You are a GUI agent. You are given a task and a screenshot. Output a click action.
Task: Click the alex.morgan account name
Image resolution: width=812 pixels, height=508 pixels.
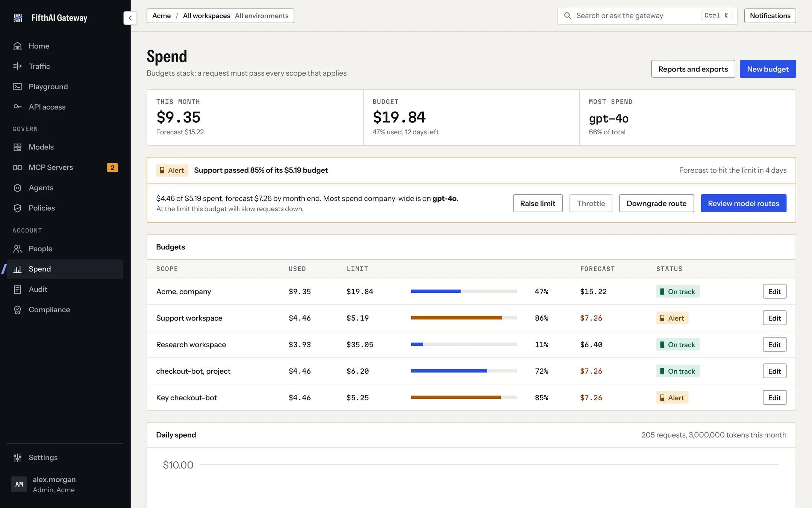pos(54,479)
